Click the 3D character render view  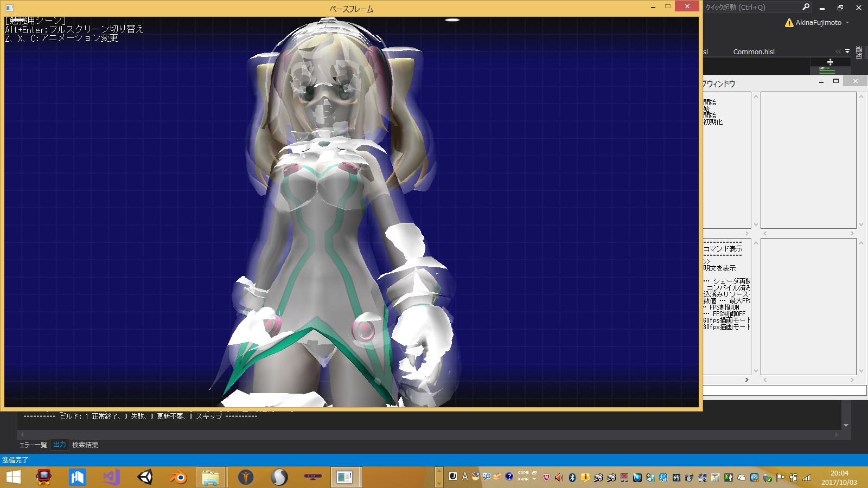[352, 211]
